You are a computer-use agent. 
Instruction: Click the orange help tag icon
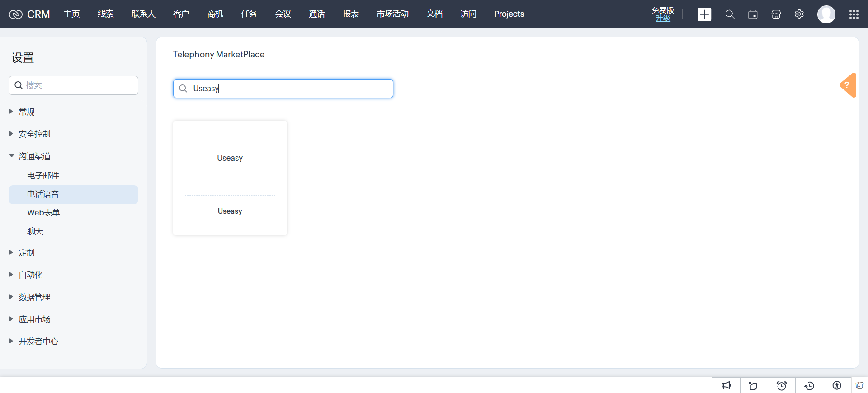pyautogui.click(x=848, y=85)
